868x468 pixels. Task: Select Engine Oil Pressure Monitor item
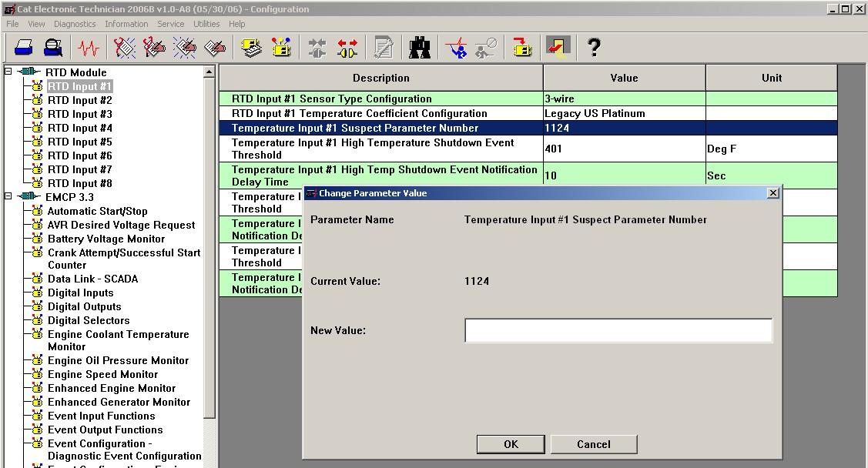[118, 360]
